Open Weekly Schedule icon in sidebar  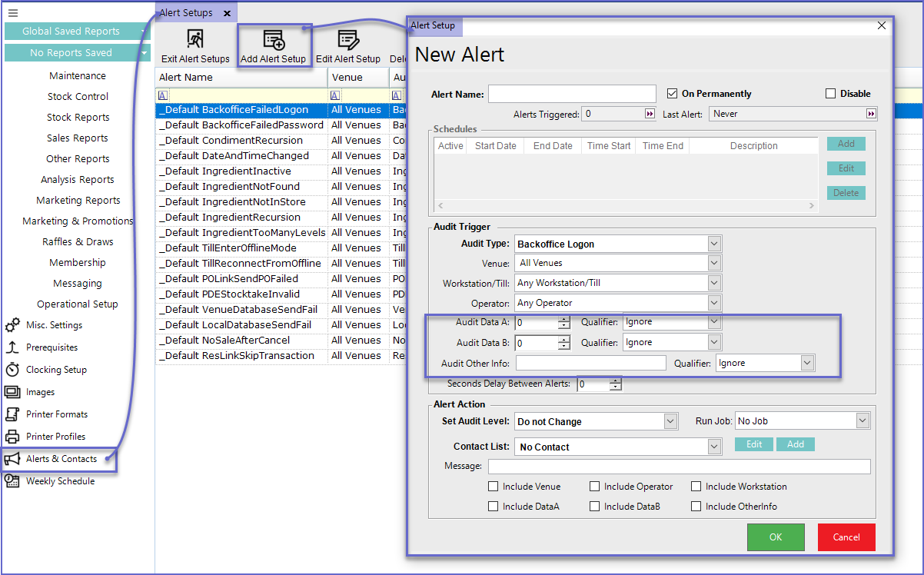coord(12,481)
